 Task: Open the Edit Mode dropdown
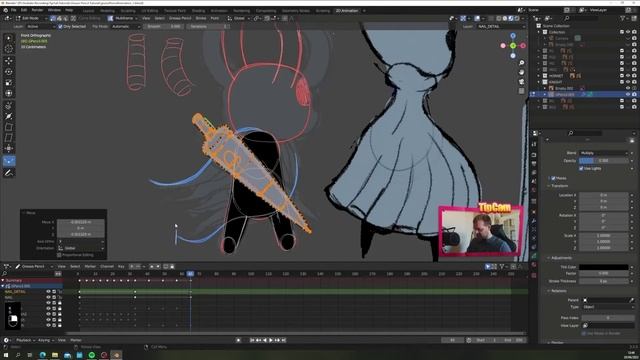[30, 18]
